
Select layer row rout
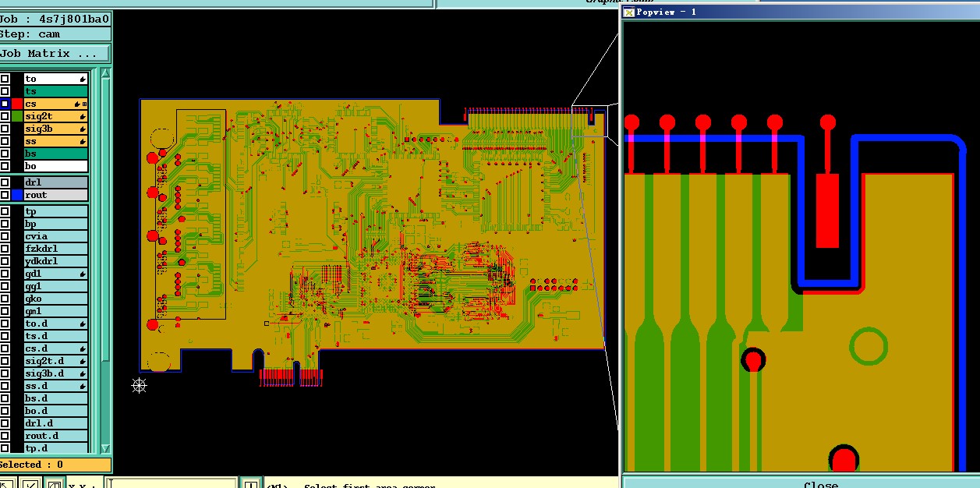[x=55, y=195]
